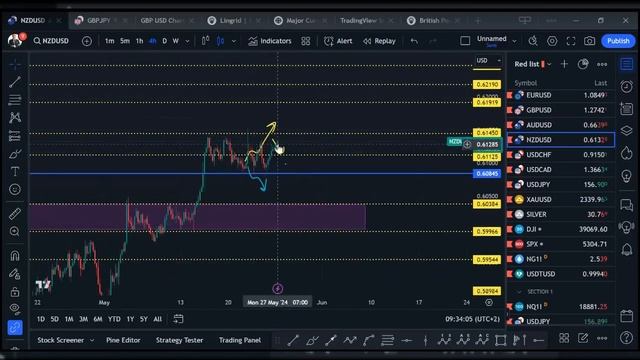Select XAUUSD in the watchlist

pyautogui.click(x=560, y=199)
